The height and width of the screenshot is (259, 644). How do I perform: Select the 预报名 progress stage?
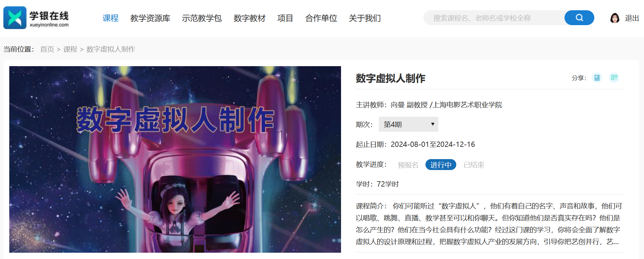(x=408, y=165)
